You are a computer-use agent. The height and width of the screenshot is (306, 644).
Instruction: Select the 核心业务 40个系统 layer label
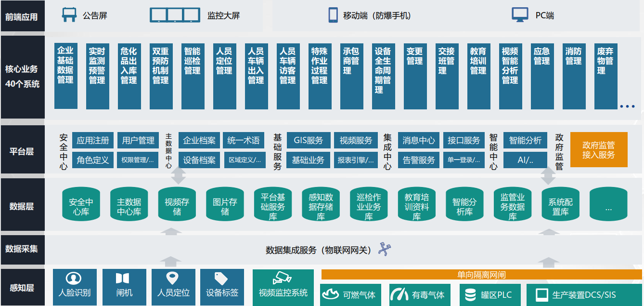pyautogui.click(x=22, y=77)
